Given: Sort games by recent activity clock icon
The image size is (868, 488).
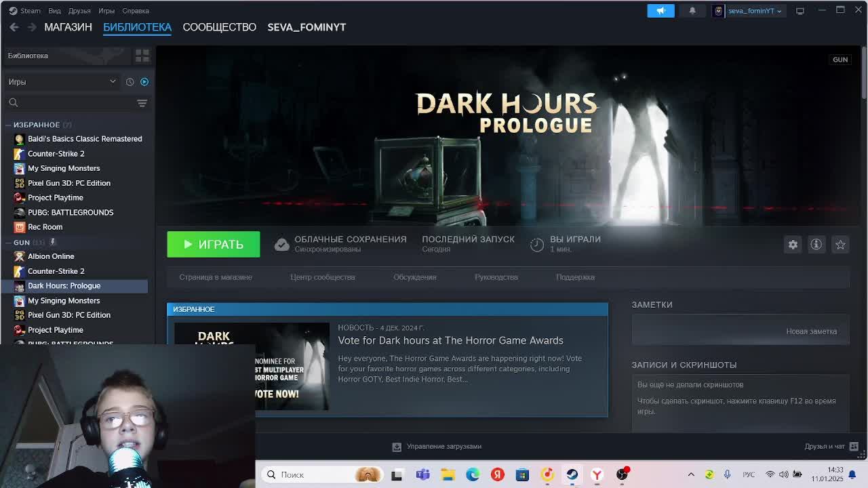Looking at the screenshot, I should pyautogui.click(x=130, y=82).
